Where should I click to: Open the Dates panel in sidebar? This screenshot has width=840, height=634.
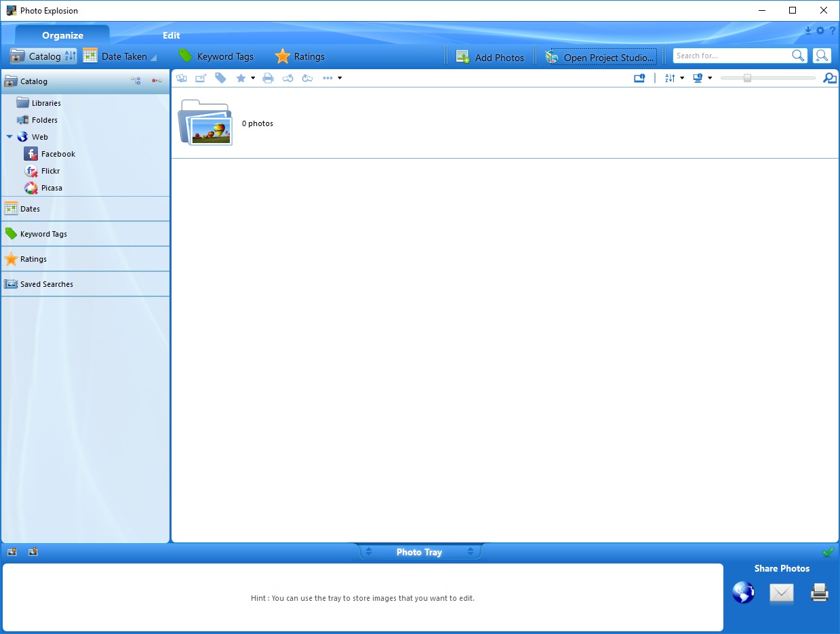click(85, 209)
